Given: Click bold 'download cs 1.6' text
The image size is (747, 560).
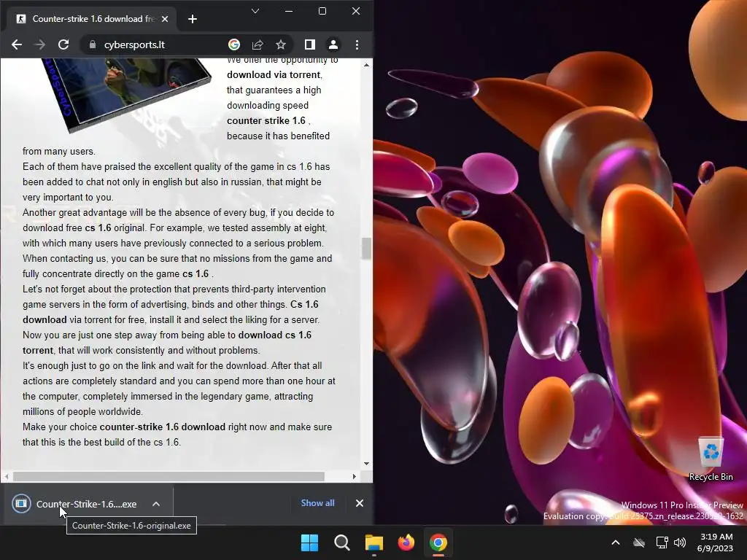Looking at the screenshot, I should coord(275,335).
